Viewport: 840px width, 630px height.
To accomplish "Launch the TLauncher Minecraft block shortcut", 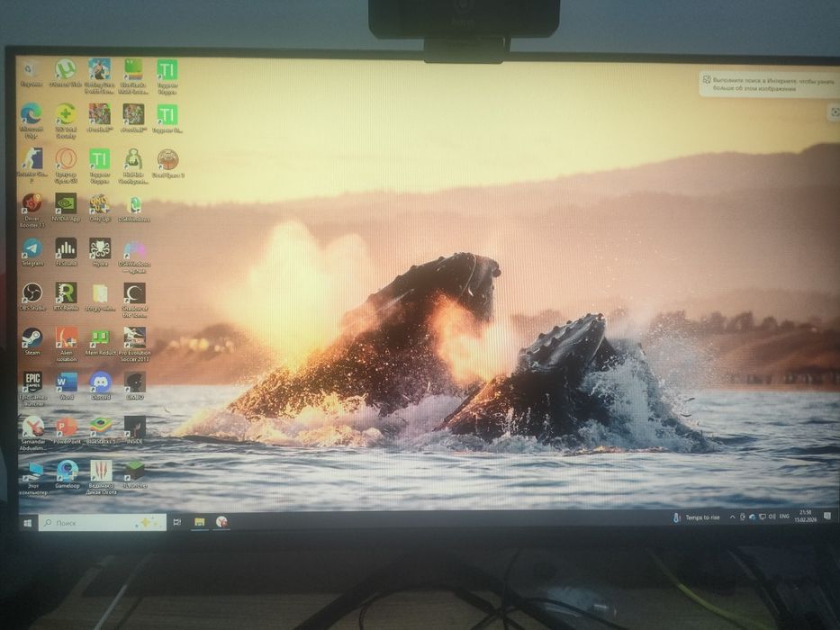I will click(x=135, y=474).
